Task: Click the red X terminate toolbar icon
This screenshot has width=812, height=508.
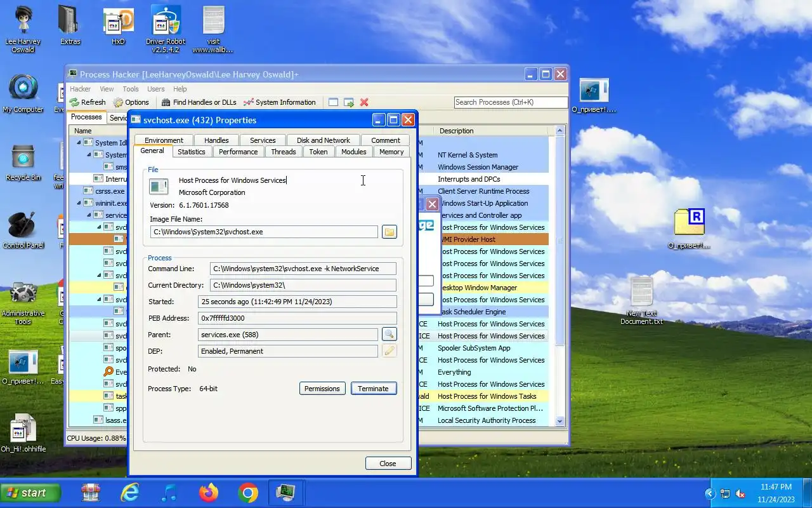Action: pos(364,102)
